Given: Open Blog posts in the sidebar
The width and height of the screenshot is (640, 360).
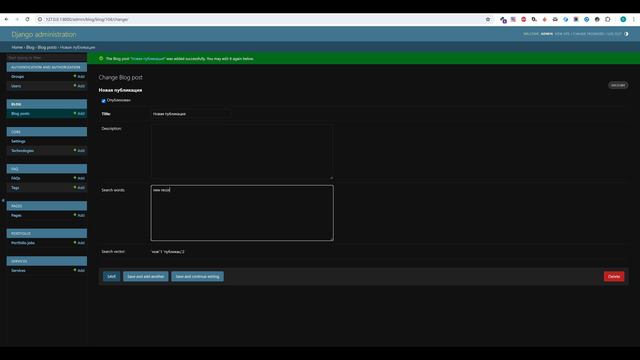Looking at the screenshot, I should 20,113.
